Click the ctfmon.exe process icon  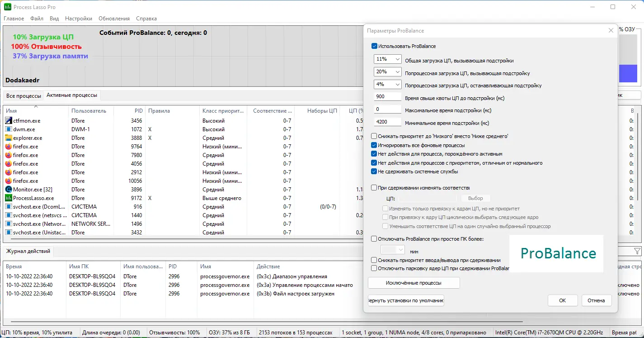click(9, 121)
